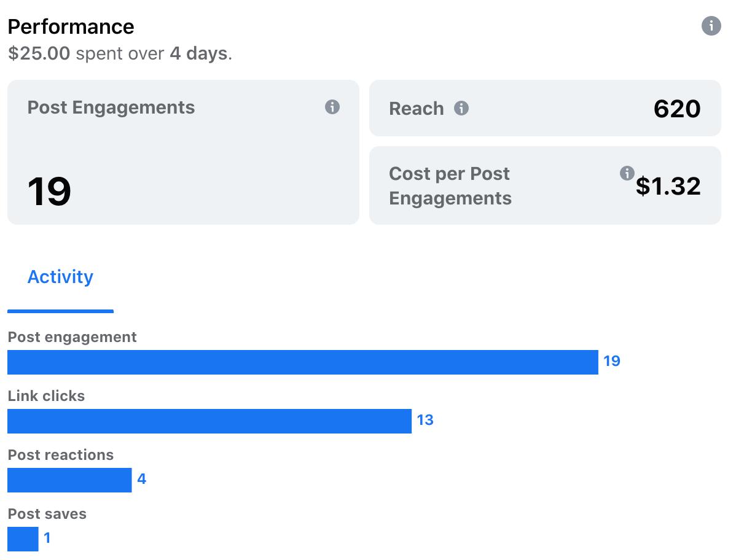The width and height of the screenshot is (736, 560).
Task: Click the large Post Engagements number 19
Action: click(49, 192)
